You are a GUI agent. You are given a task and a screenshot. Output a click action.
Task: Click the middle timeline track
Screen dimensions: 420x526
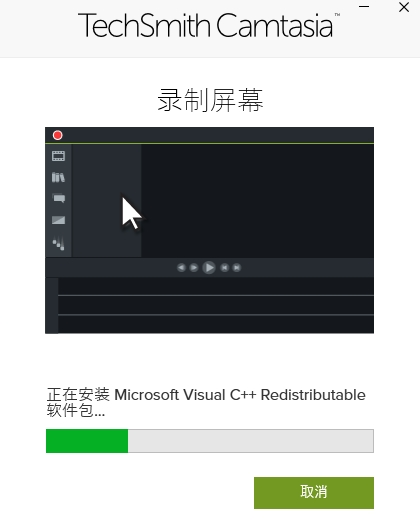pos(216,305)
